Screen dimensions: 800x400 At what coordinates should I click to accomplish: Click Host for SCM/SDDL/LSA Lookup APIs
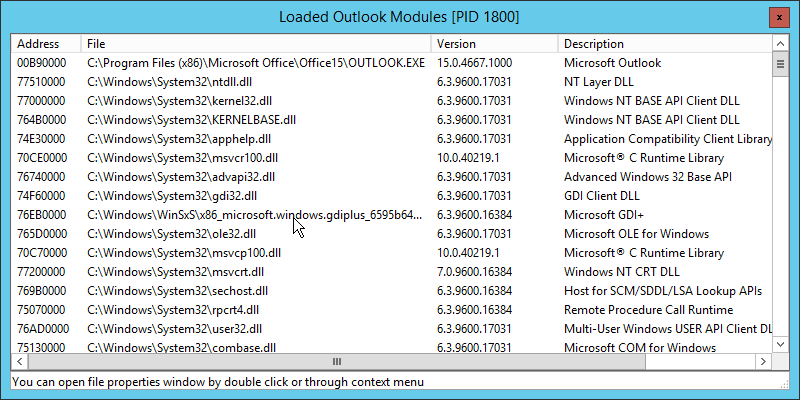pyautogui.click(x=663, y=291)
